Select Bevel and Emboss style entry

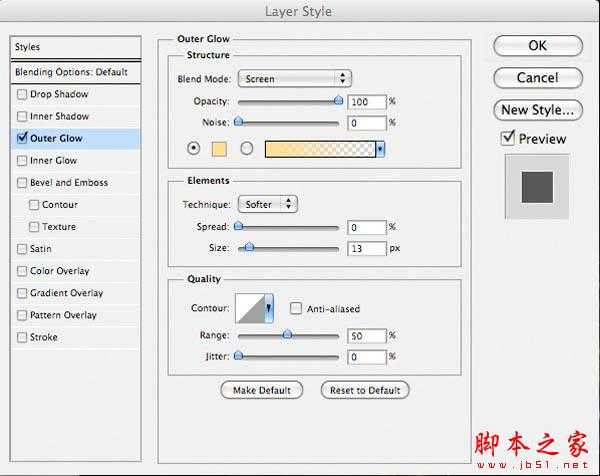pos(69,183)
